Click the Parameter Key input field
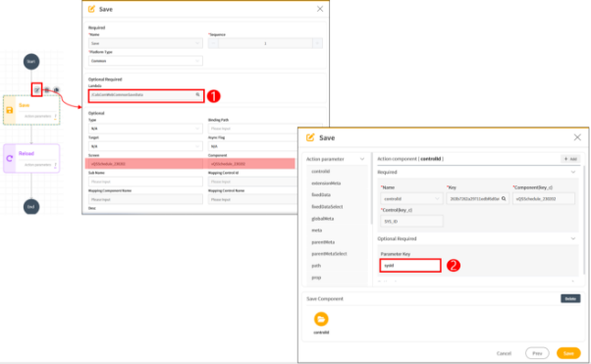The height and width of the screenshot is (364, 591). point(410,265)
